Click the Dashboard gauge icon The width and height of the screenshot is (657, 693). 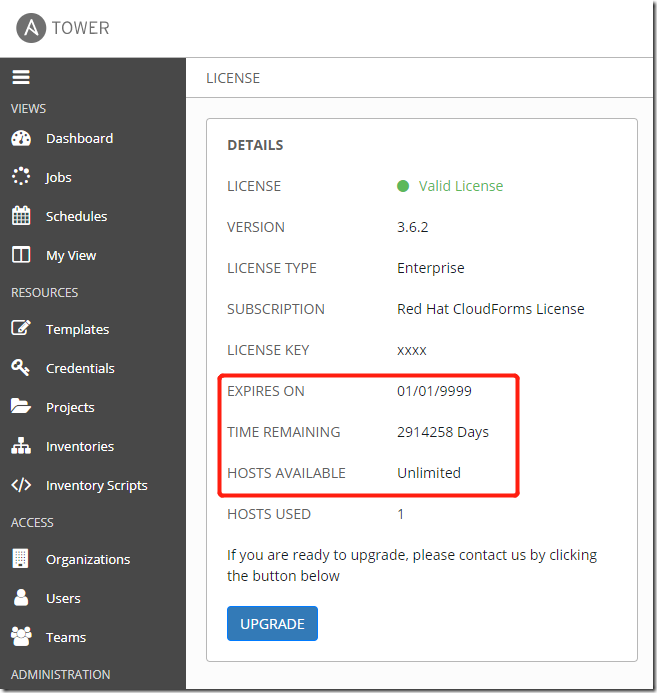pyautogui.click(x=21, y=138)
